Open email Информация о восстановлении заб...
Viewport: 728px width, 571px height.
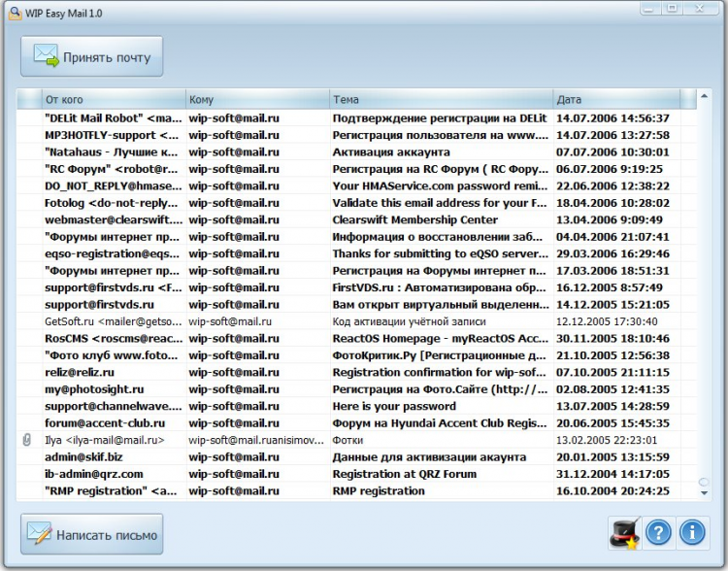coord(356,237)
